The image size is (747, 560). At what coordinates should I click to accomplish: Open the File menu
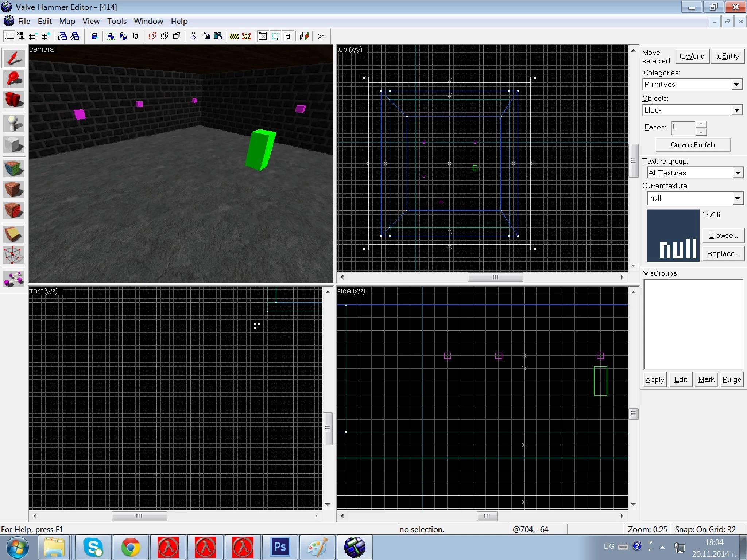(24, 21)
